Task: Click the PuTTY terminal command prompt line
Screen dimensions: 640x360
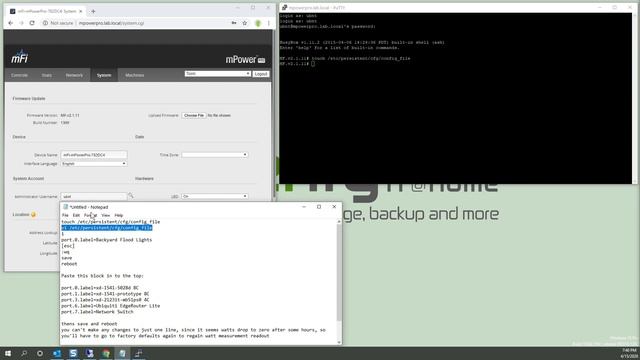Action: tap(297, 64)
